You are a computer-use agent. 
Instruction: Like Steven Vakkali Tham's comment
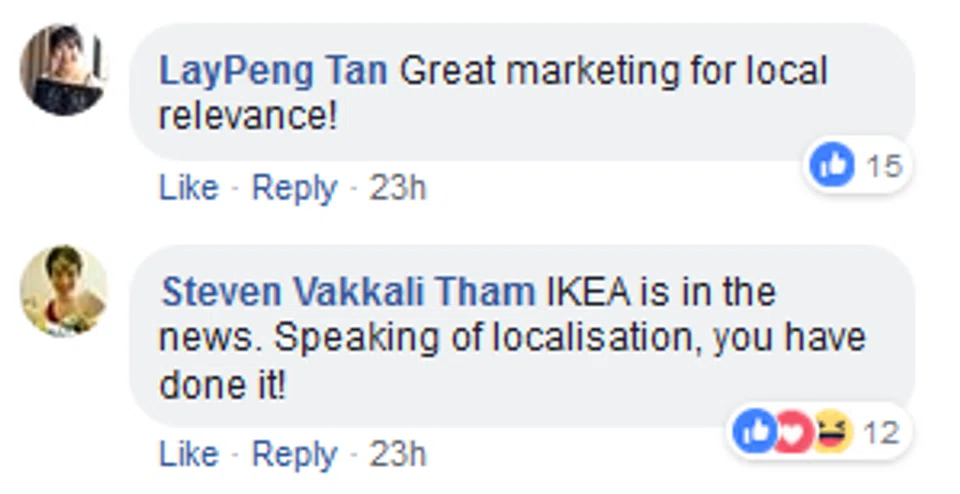(x=188, y=454)
